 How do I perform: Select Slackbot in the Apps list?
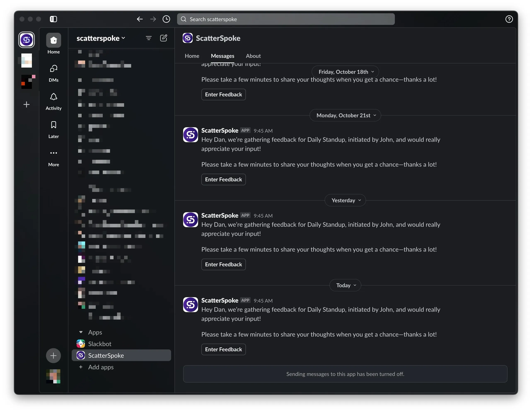point(99,344)
